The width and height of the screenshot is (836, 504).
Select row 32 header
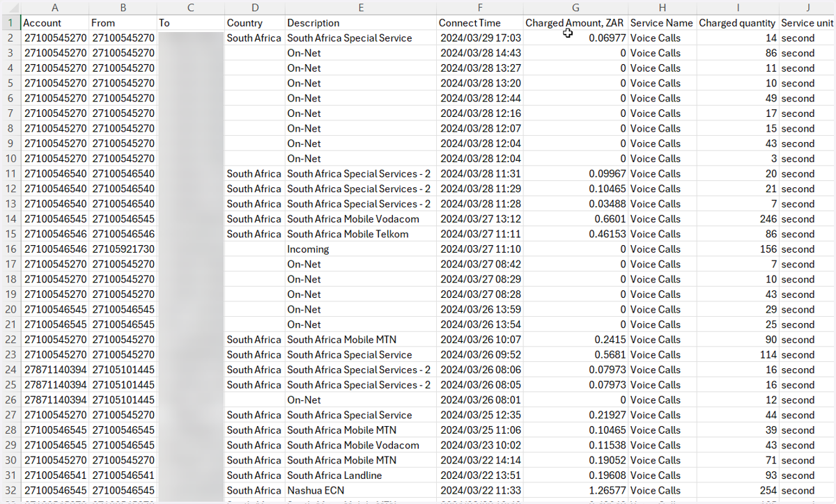click(10, 490)
